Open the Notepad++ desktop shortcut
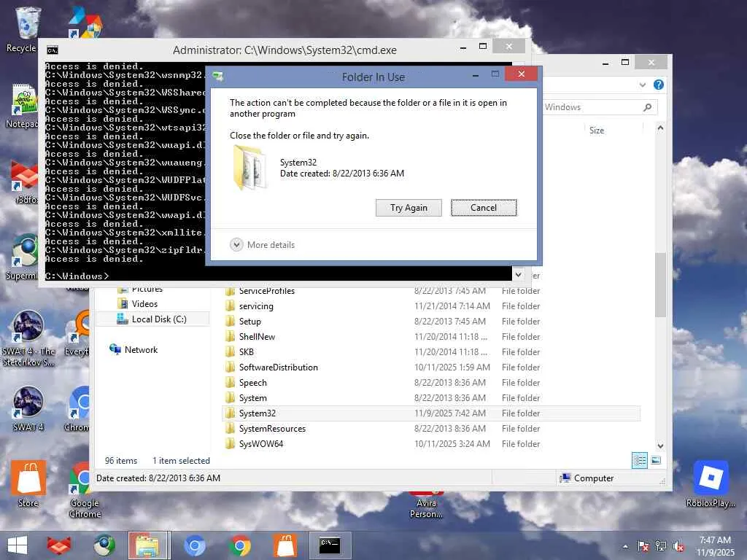The image size is (747, 560). [x=23, y=106]
